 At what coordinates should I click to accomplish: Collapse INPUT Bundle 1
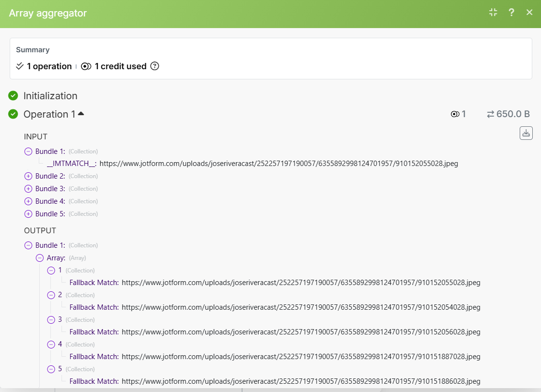point(28,151)
